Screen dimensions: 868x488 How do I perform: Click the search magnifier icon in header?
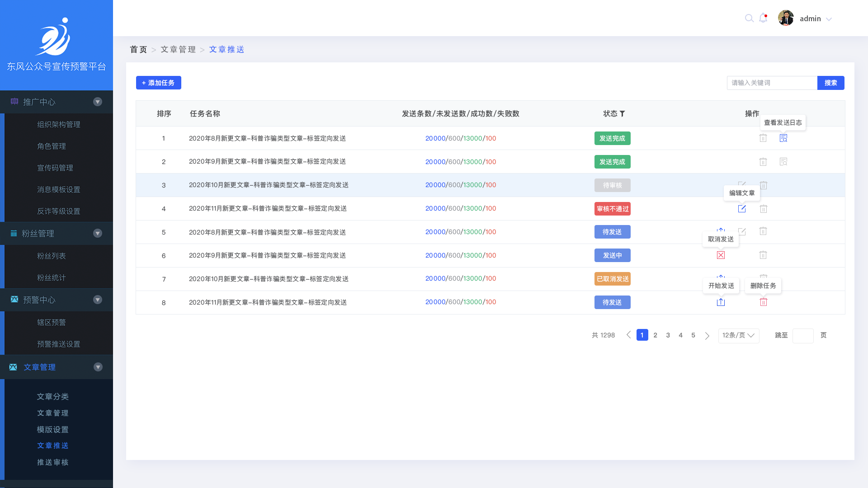pos(749,19)
